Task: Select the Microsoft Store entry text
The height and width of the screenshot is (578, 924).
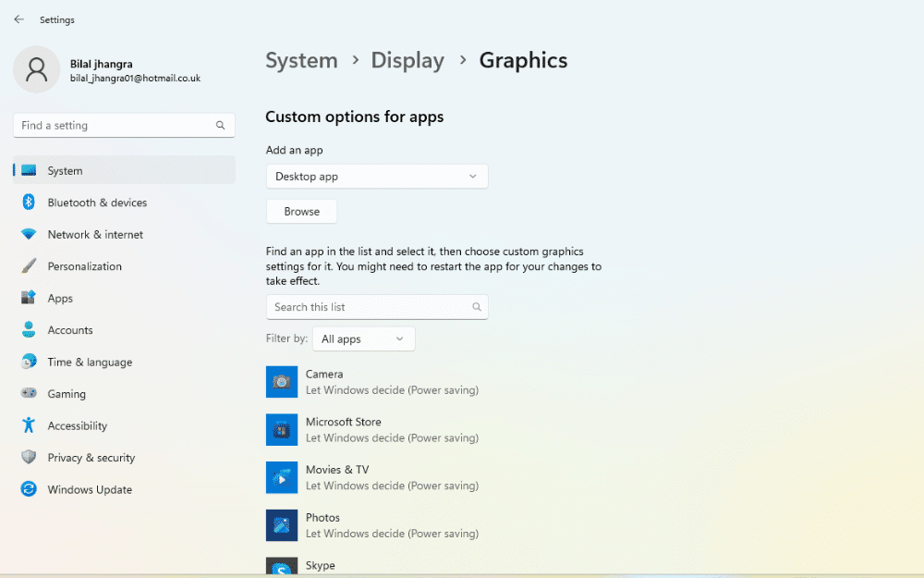Action: (344, 422)
